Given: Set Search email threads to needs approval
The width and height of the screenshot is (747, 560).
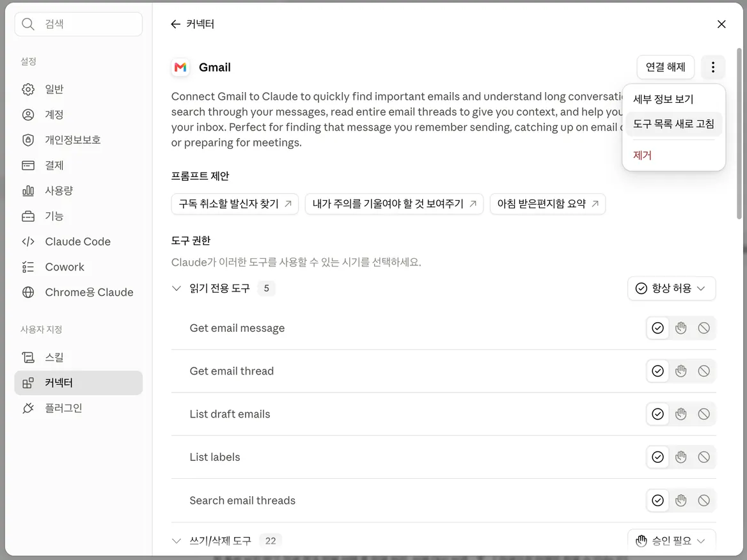Looking at the screenshot, I should 680,501.
